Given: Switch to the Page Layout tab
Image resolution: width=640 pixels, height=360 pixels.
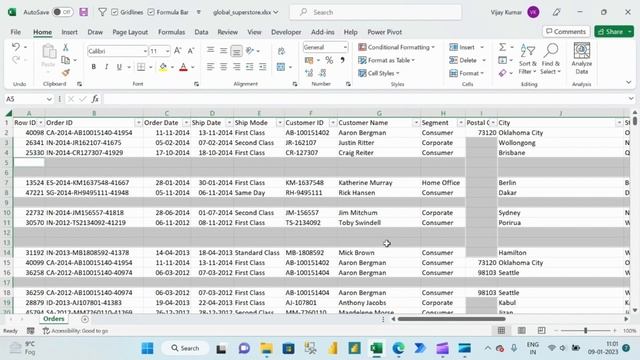Looking at the screenshot, I should coord(130,32).
